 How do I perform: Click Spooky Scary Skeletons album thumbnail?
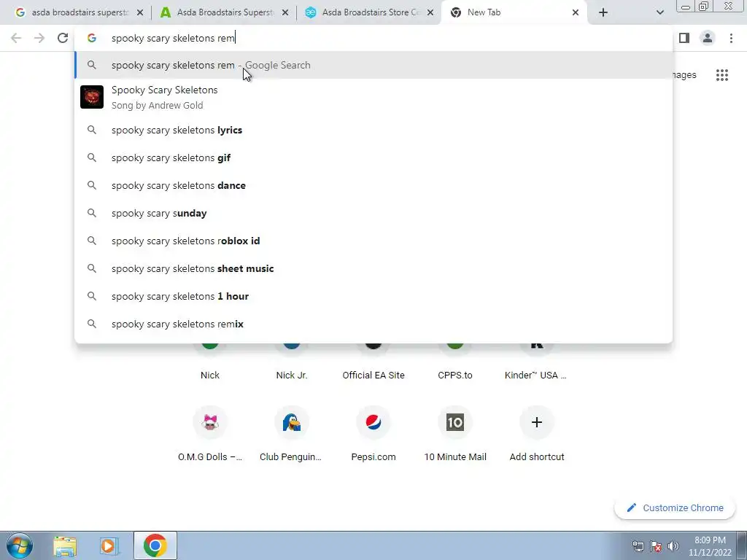[x=92, y=97]
